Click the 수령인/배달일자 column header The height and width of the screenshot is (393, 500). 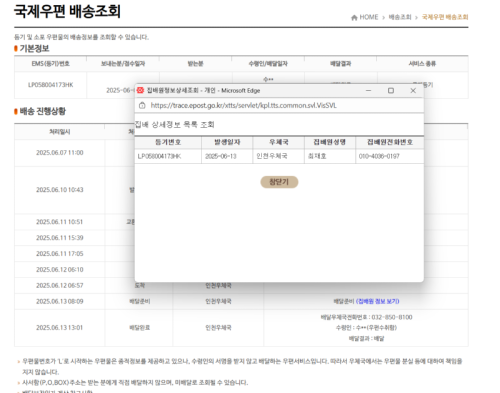point(268,64)
